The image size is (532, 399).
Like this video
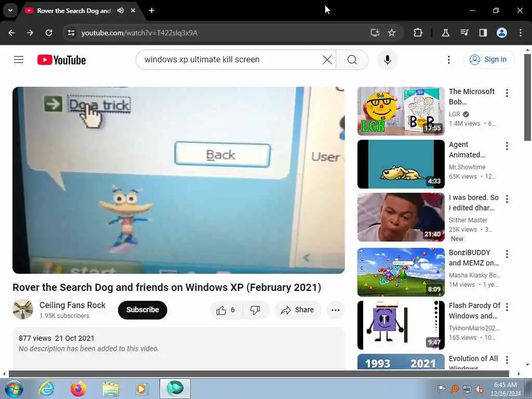[x=226, y=310]
